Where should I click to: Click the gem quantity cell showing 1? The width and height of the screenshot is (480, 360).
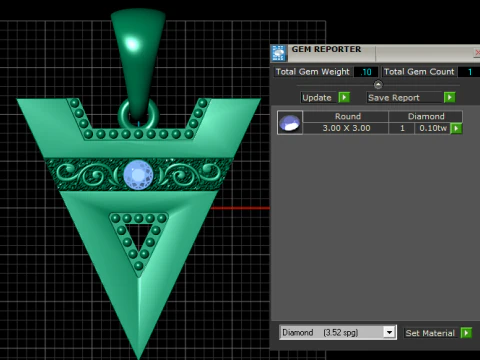[x=402, y=128]
